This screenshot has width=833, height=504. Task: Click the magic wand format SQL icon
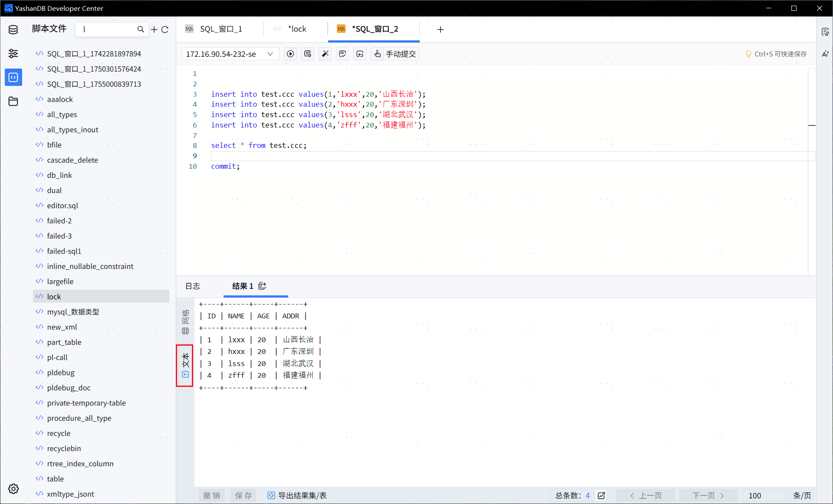(x=325, y=54)
